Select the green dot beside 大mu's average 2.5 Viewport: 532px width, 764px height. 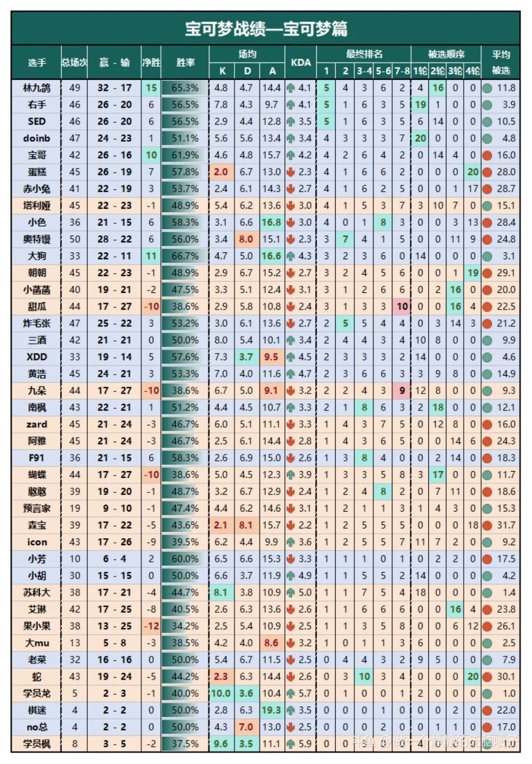(487, 643)
